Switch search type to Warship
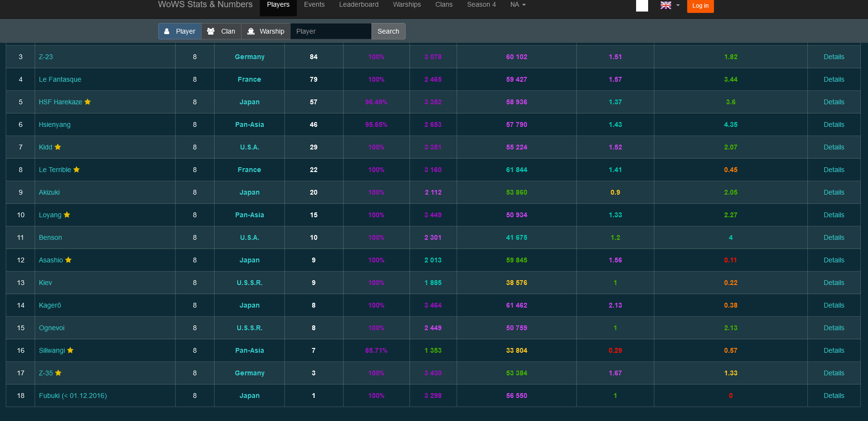 tap(266, 31)
